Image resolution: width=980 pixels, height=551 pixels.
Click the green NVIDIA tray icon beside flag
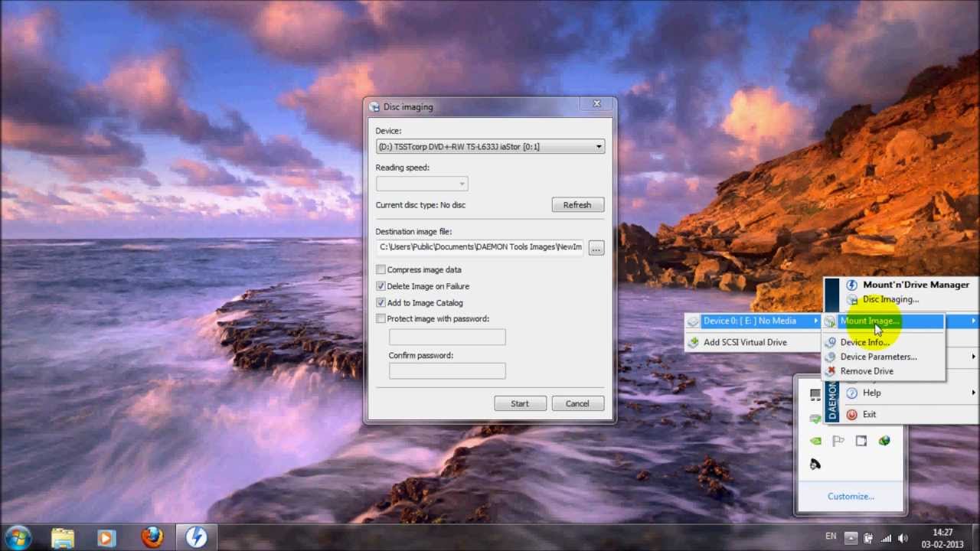click(x=815, y=441)
